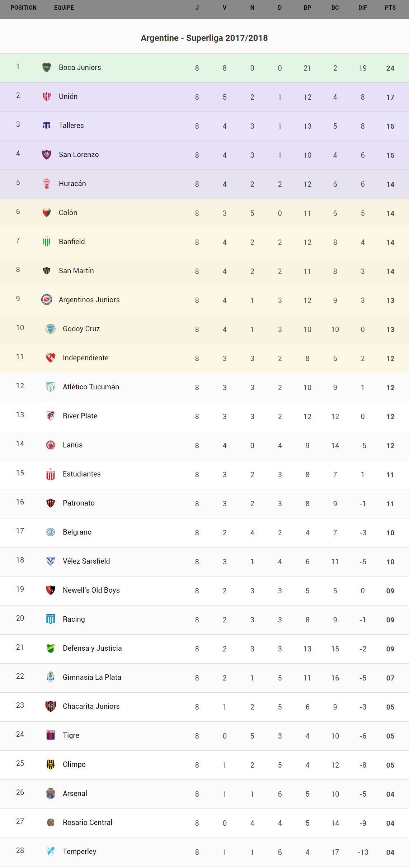Click Lanús points value 12
The width and height of the screenshot is (409, 868).
[x=390, y=446]
